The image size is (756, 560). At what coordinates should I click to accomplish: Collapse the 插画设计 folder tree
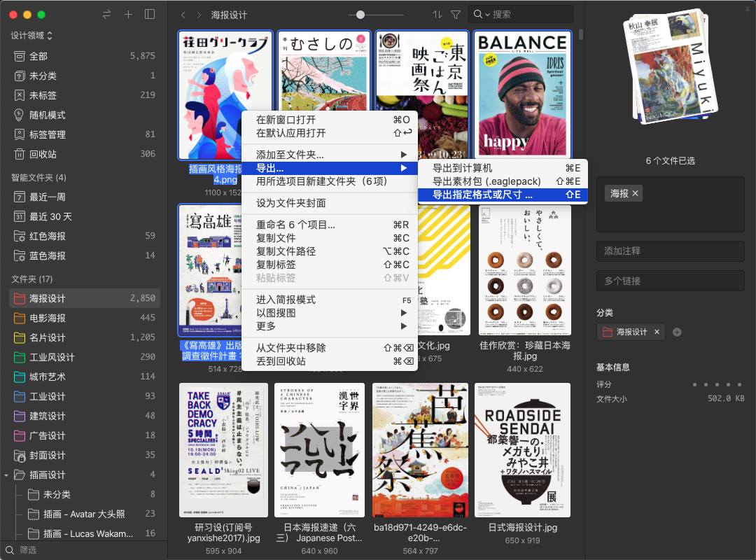6,475
